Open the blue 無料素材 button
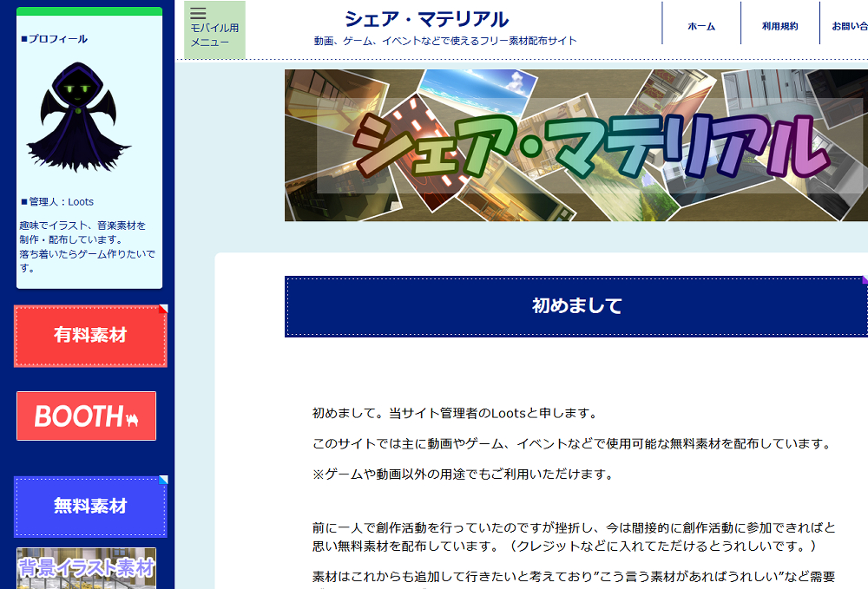Screen dimensions: 868x589 (90, 506)
